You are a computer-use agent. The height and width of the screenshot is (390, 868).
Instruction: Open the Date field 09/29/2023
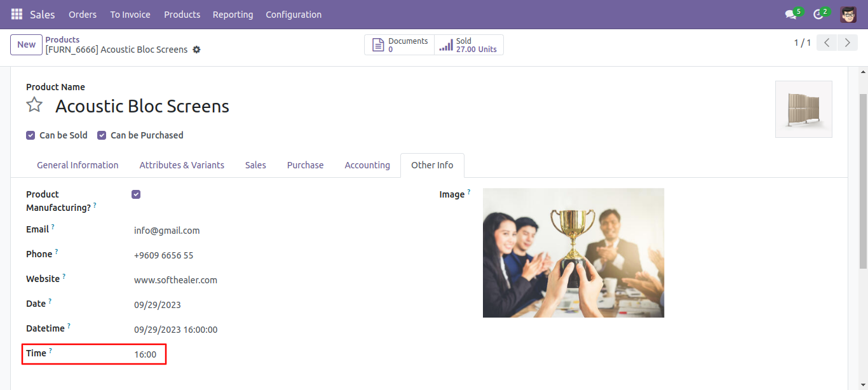coord(158,305)
